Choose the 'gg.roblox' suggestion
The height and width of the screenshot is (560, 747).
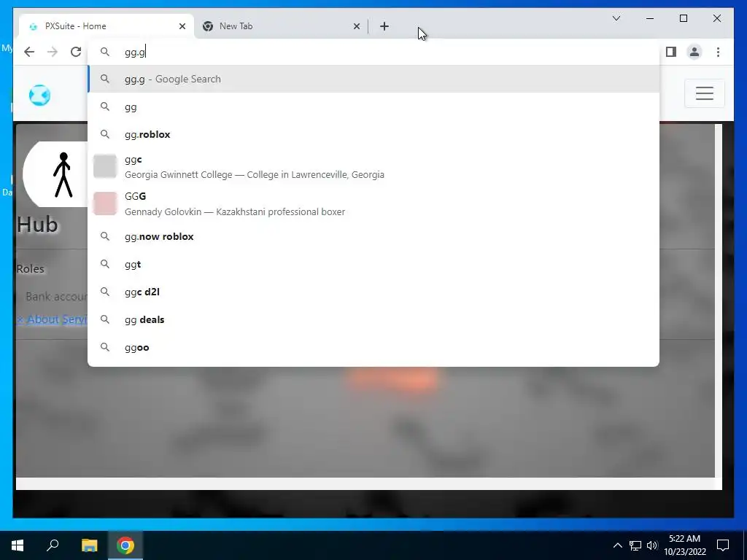coord(373,135)
